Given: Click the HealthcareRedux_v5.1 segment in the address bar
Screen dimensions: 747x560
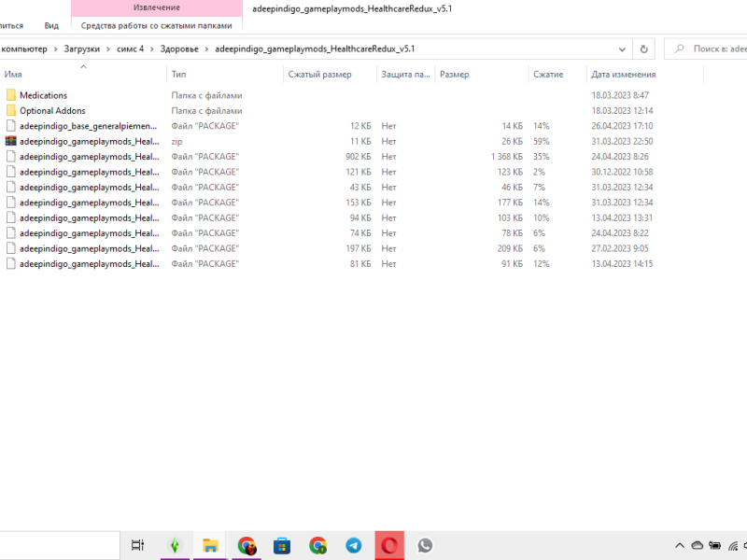Looking at the screenshot, I should tap(315, 49).
